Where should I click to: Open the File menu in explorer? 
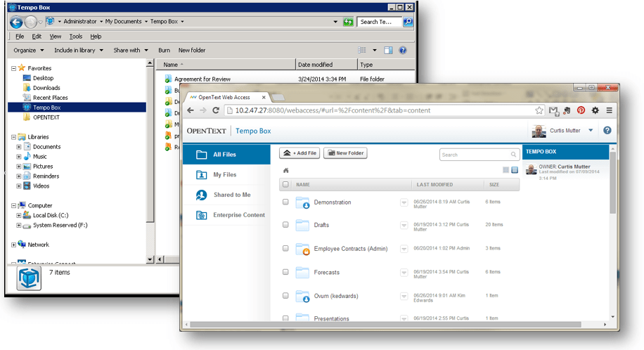pos(20,36)
